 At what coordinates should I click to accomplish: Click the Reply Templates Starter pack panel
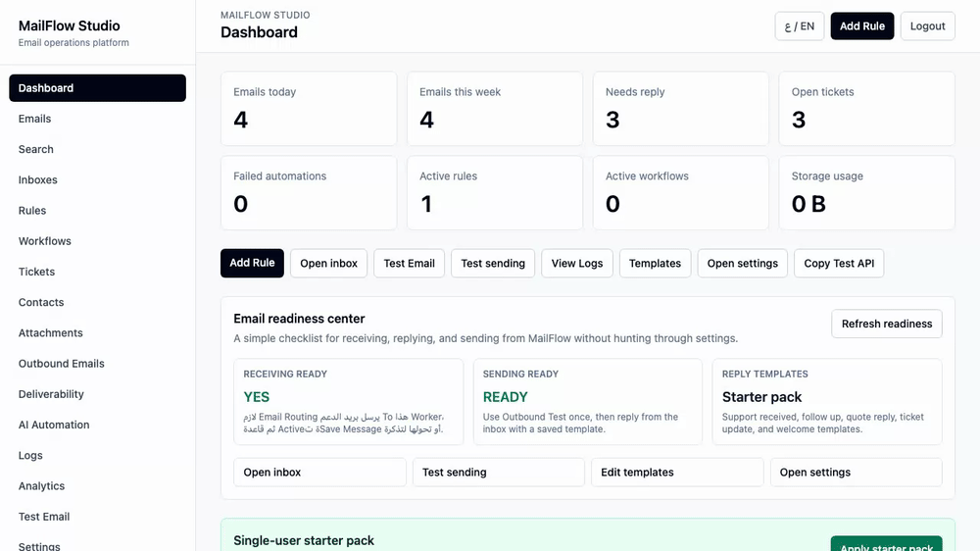click(x=827, y=402)
